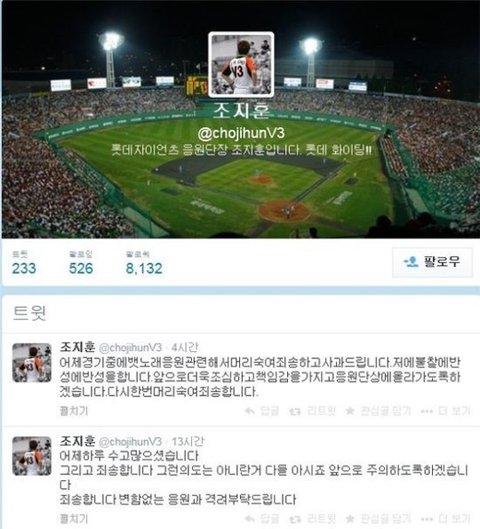480x529 pixels.
Task: Open more options dots on second tweet
Action: tap(427, 519)
